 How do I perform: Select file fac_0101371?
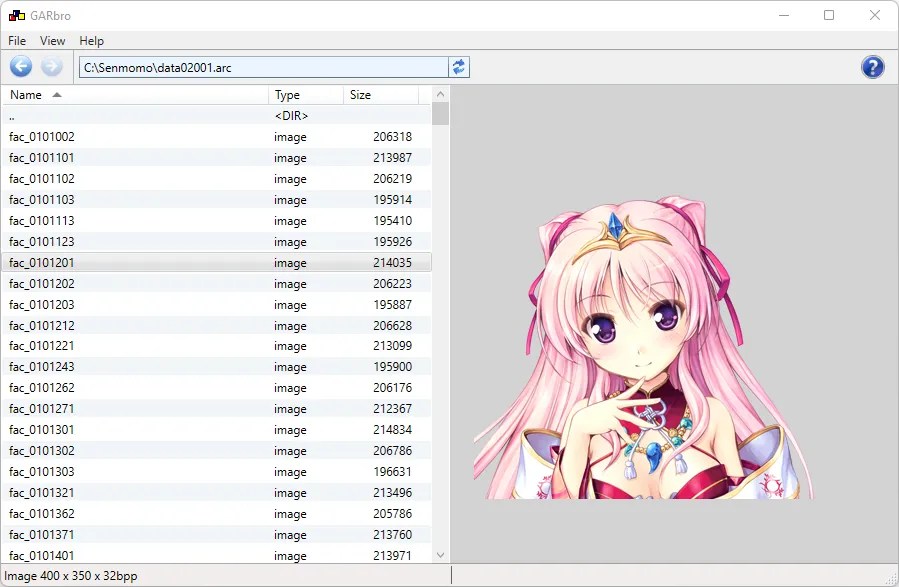click(217, 535)
